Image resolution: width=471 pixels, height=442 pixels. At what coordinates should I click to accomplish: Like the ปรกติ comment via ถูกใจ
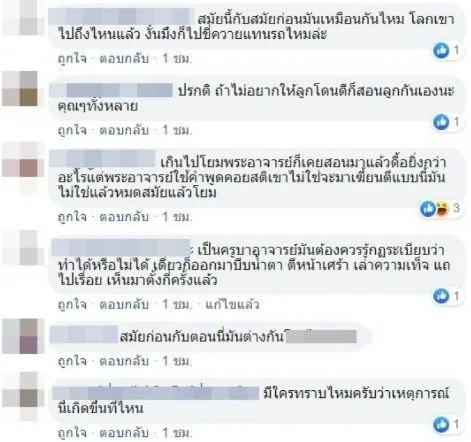[72, 130]
